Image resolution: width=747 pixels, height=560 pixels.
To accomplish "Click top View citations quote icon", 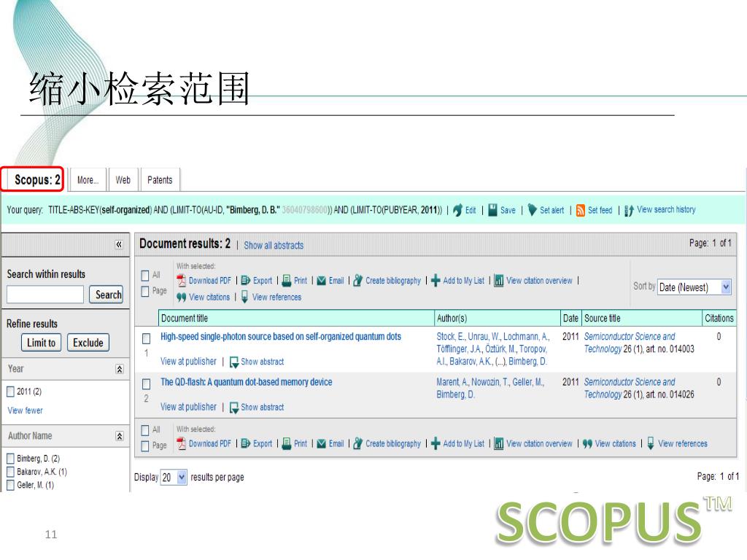I will tap(181, 297).
